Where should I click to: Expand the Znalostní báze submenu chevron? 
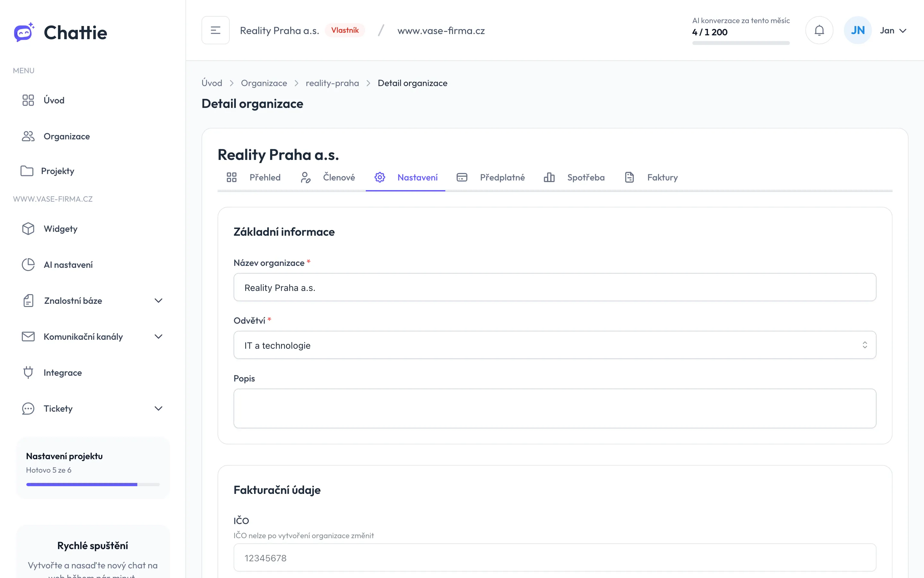(x=158, y=301)
